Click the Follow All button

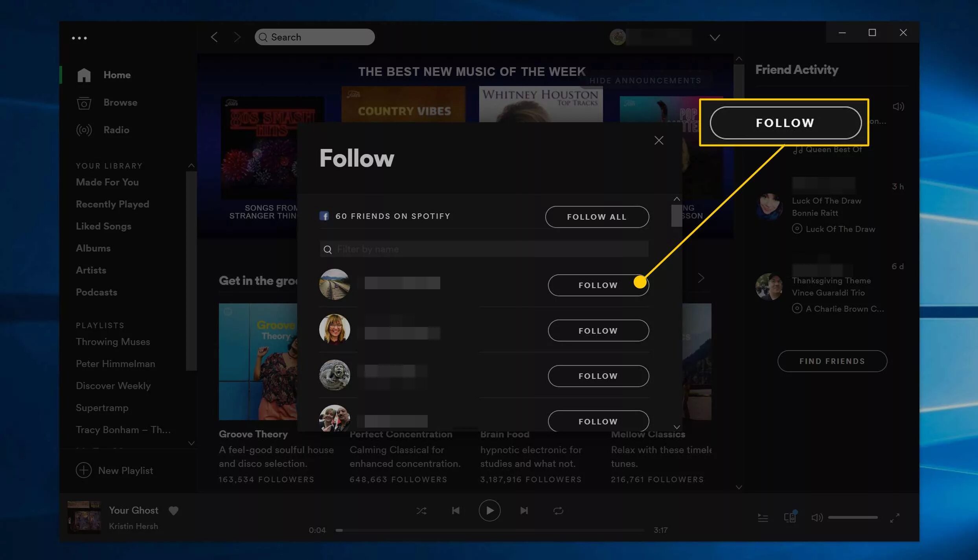click(x=596, y=217)
